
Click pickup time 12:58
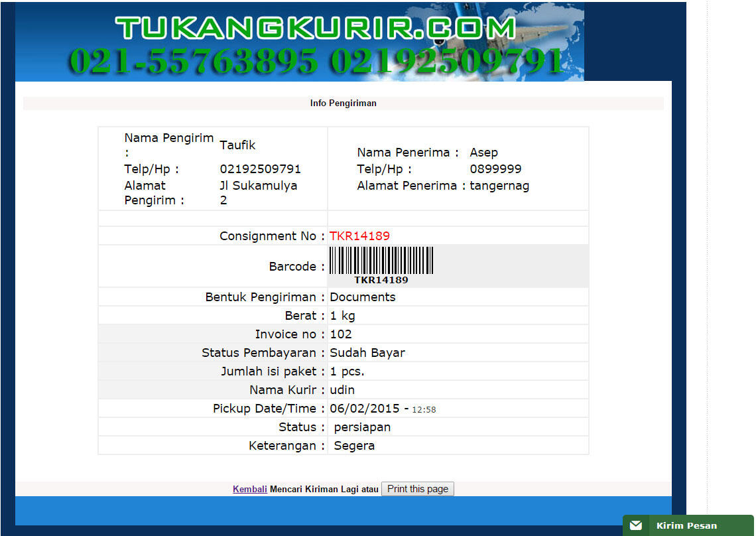pos(424,409)
